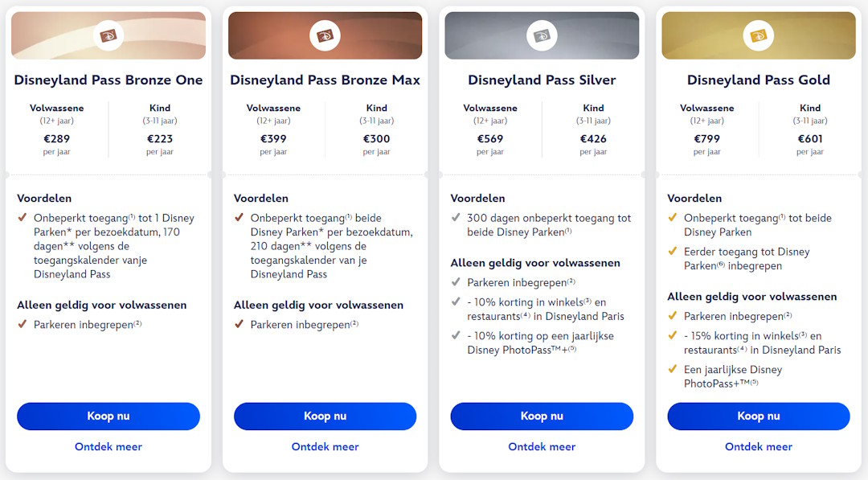
Task: Open 'Ontdek meer' under Bronze One
Action: [108, 447]
